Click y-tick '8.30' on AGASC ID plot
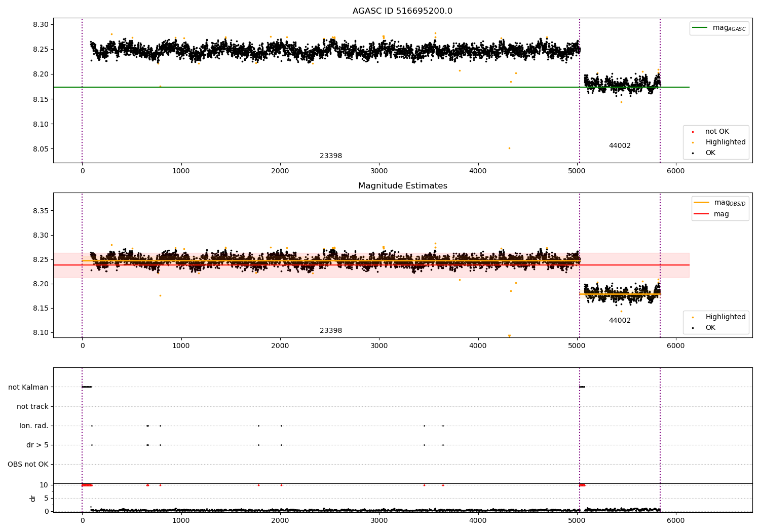The width and height of the screenshot is (760, 532). (41, 25)
